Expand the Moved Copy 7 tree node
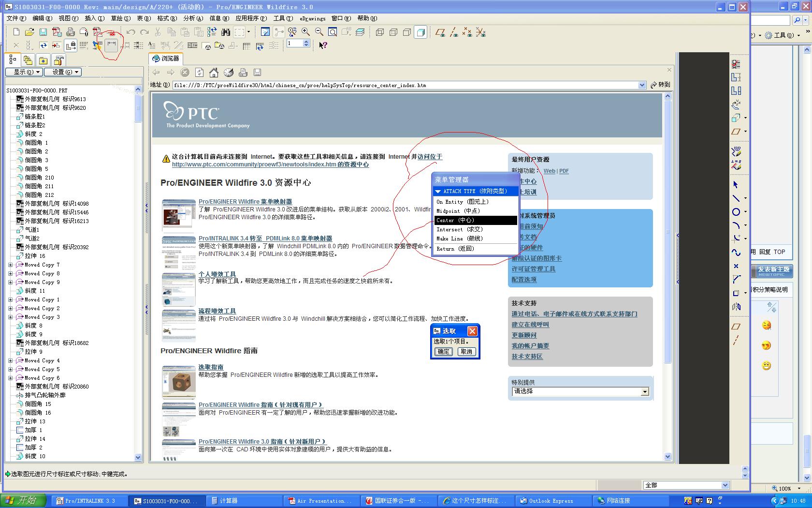Image resolution: width=812 pixels, height=508 pixels. [11, 265]
